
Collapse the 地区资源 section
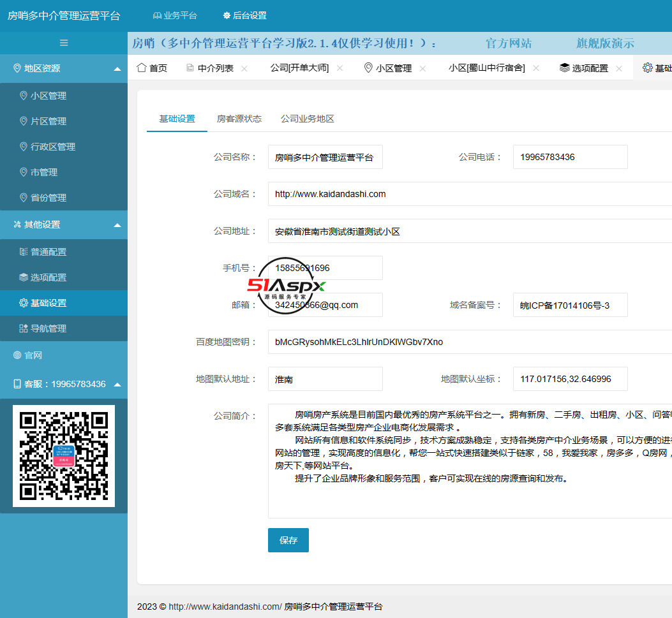(117, 69)
